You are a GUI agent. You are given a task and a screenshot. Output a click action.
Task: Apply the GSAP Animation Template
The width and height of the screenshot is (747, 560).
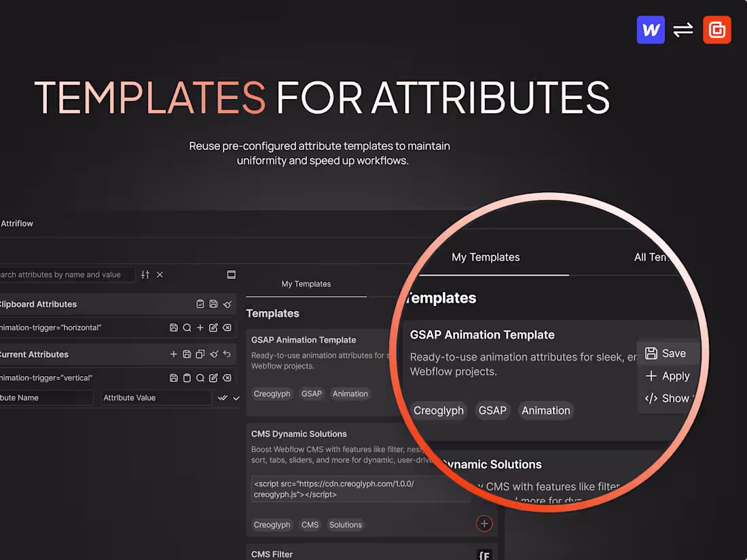click(x=668, y=375)
